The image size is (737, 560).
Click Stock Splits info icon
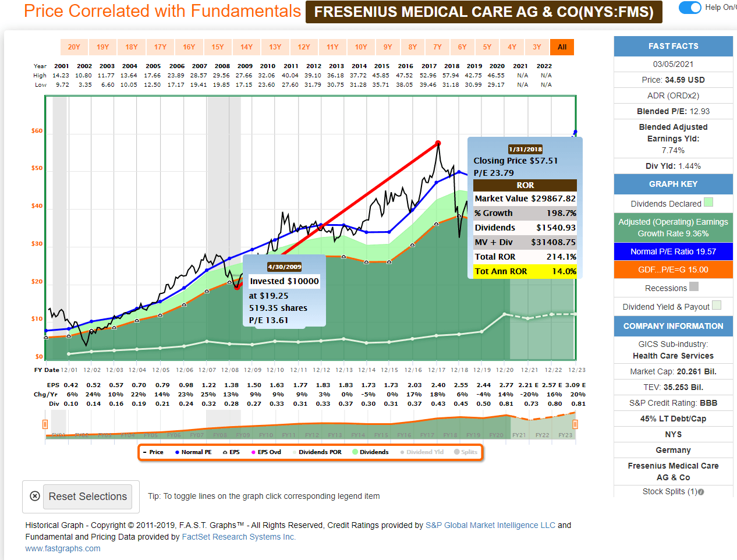tap(701, 492)
